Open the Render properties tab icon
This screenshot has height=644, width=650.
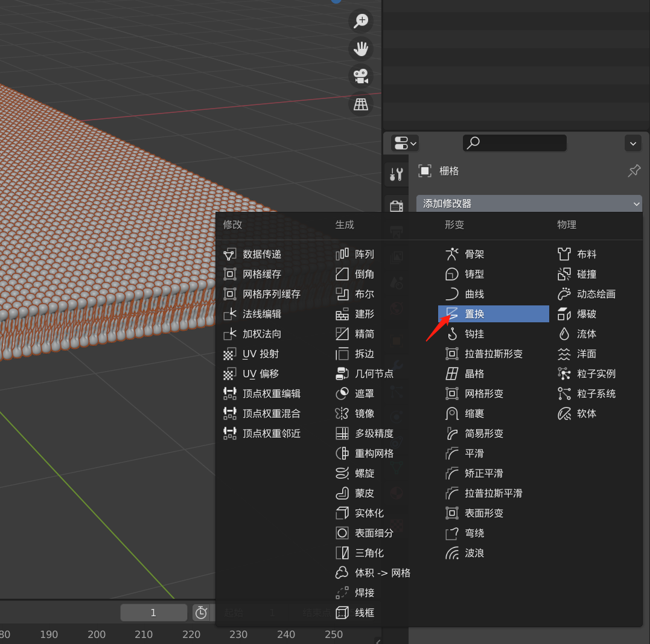(x=397, y=205)
